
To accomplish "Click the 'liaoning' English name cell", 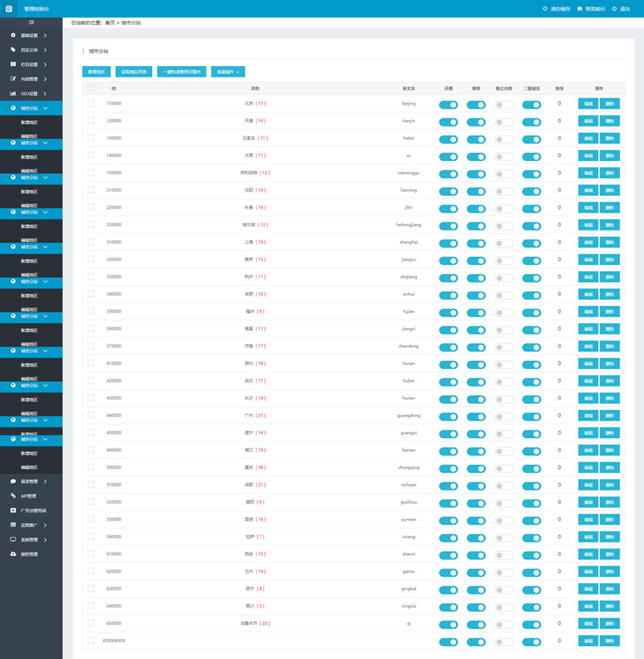I will [x=408, y=190].
